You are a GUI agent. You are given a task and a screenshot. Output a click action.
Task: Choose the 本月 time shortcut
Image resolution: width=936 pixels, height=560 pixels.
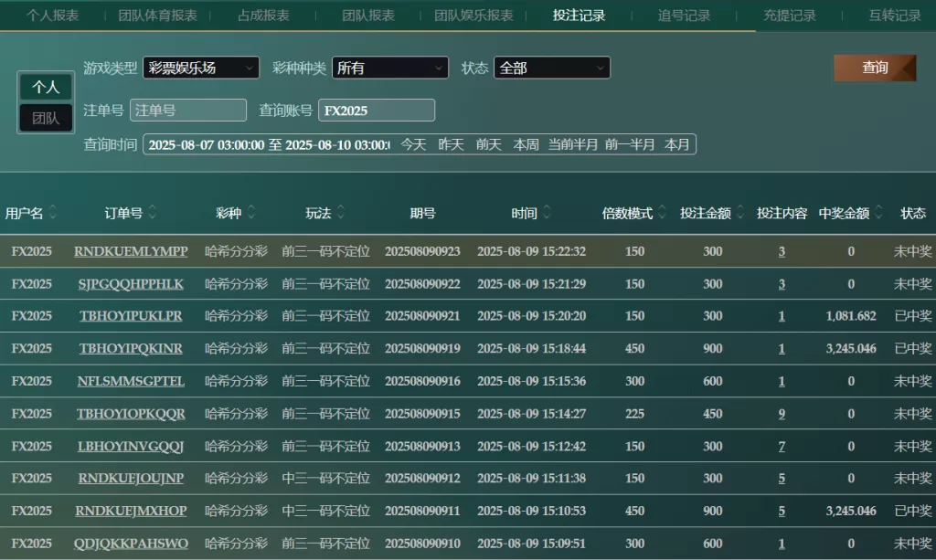coord(677,145)
